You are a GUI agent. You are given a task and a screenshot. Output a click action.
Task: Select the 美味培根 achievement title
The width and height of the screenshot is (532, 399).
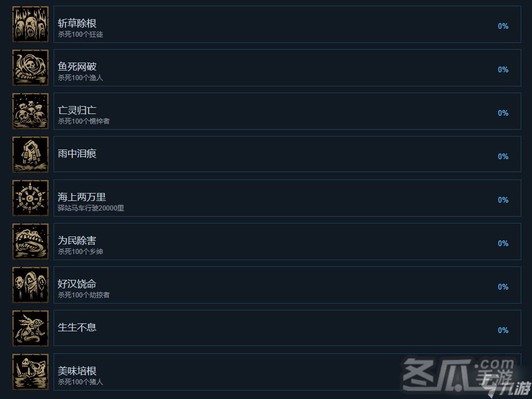77,370
